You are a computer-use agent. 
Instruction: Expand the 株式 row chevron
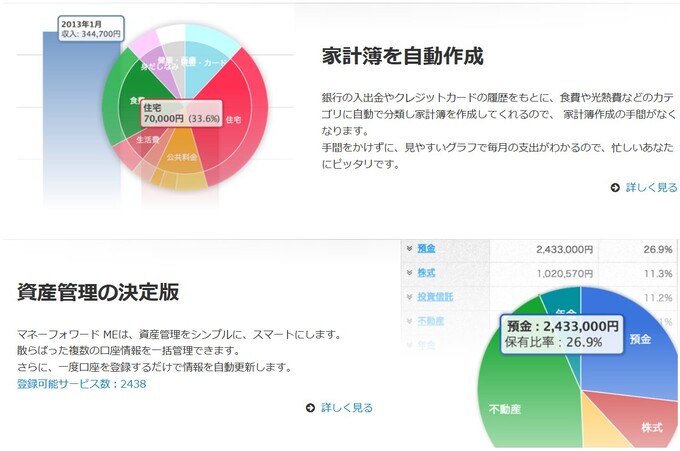pos(409,273)
